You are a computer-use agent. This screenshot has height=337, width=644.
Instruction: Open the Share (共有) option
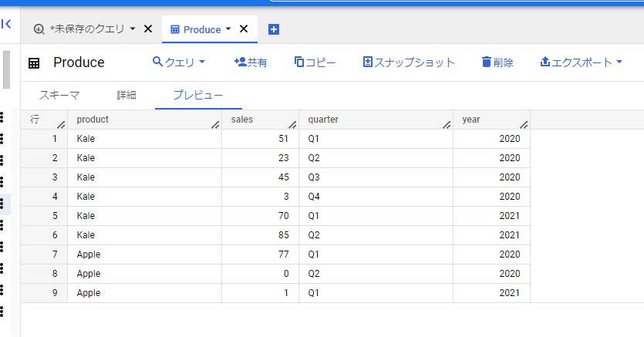pos(250,62)
